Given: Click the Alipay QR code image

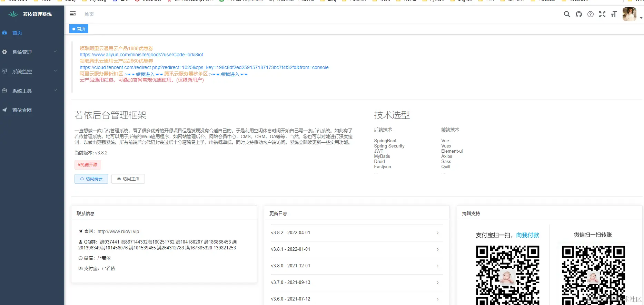Looking at the screenshot, I should coord(507,275).
